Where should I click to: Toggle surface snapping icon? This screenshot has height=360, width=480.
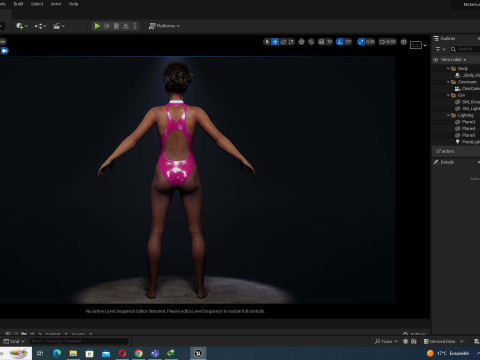click(x=311, y=42)
